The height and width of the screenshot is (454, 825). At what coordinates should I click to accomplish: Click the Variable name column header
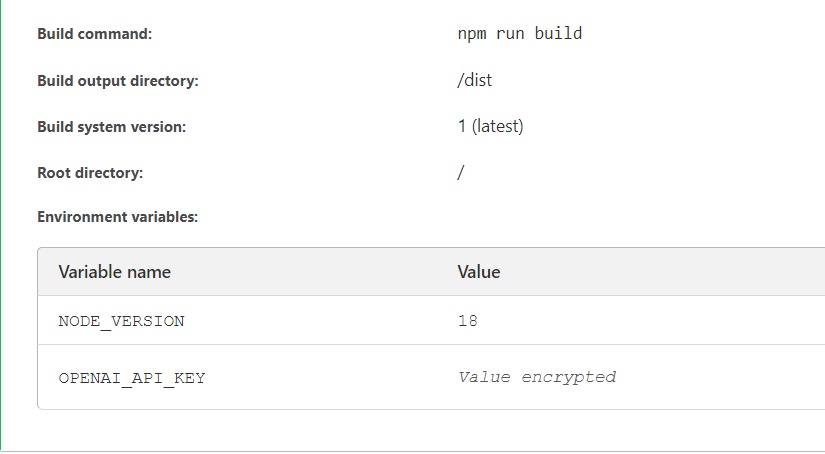click(115, 272)
